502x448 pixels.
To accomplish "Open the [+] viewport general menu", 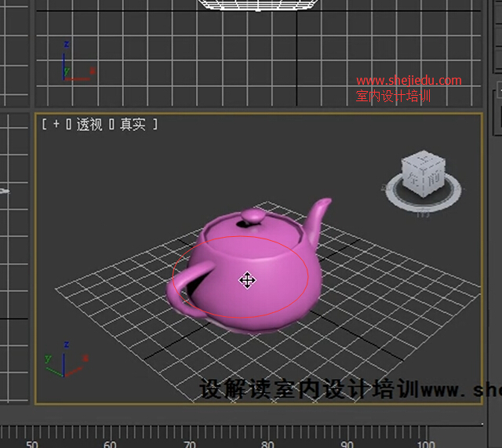I will pyautogui.click(x=56, y=124).
